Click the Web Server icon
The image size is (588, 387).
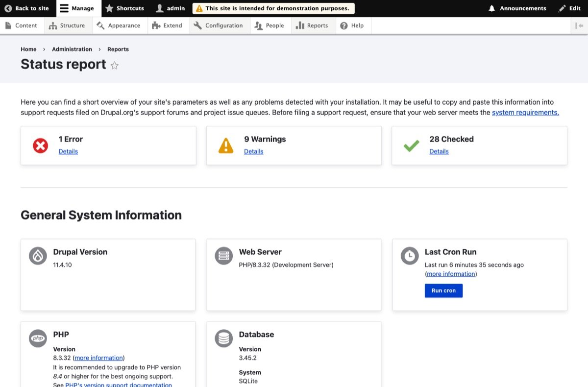(x=223, y=256)
